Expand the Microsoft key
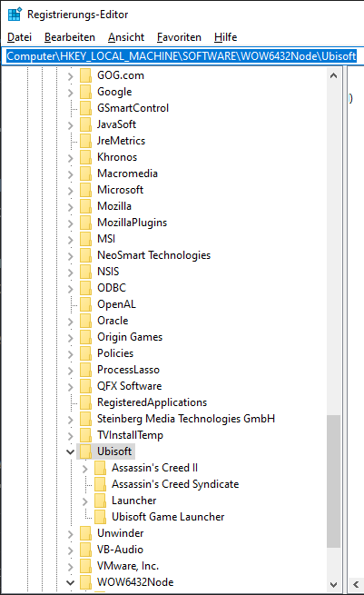Screen dimensions: 364x595 71,191
